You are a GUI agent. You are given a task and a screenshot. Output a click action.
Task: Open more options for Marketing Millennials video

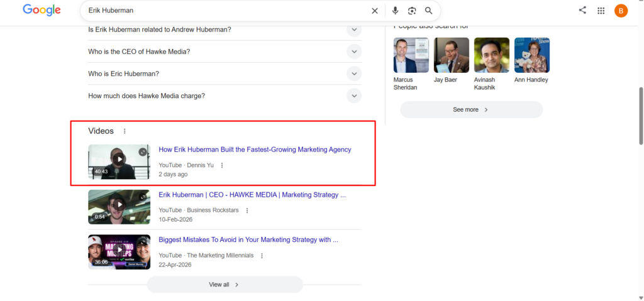262,255
